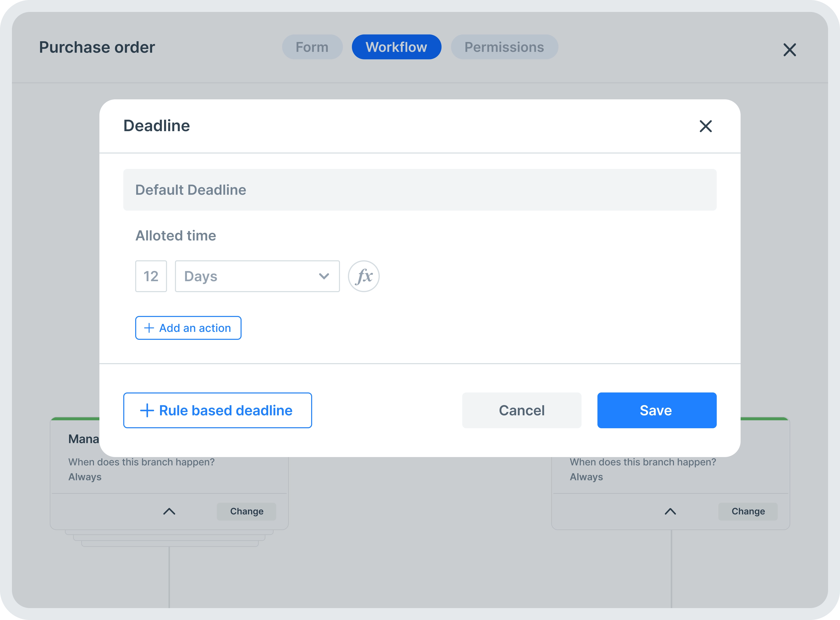Edit the allotted time number field
This screenshot has height=620, width=840.
click(151, 275)
